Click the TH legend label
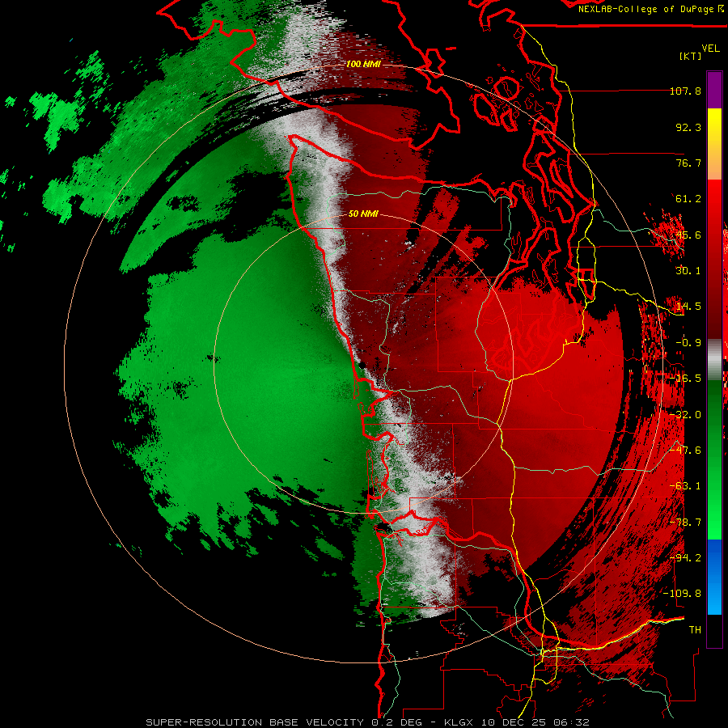 point(695,630)
